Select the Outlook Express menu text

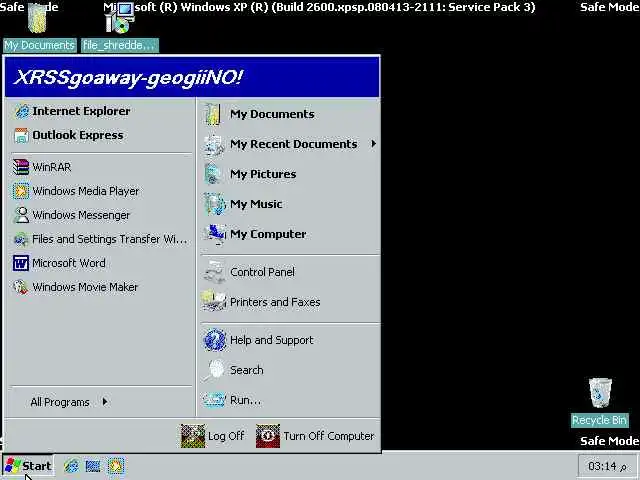click(78, 135)
